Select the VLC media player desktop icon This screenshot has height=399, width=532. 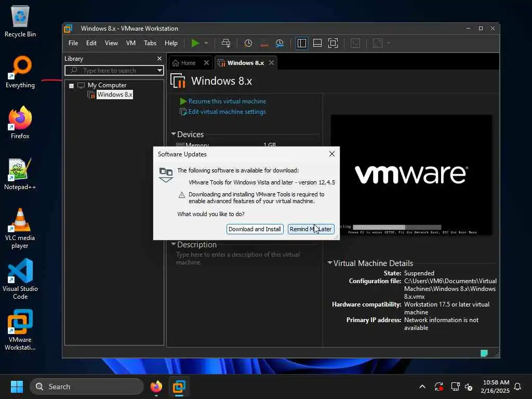20,229
